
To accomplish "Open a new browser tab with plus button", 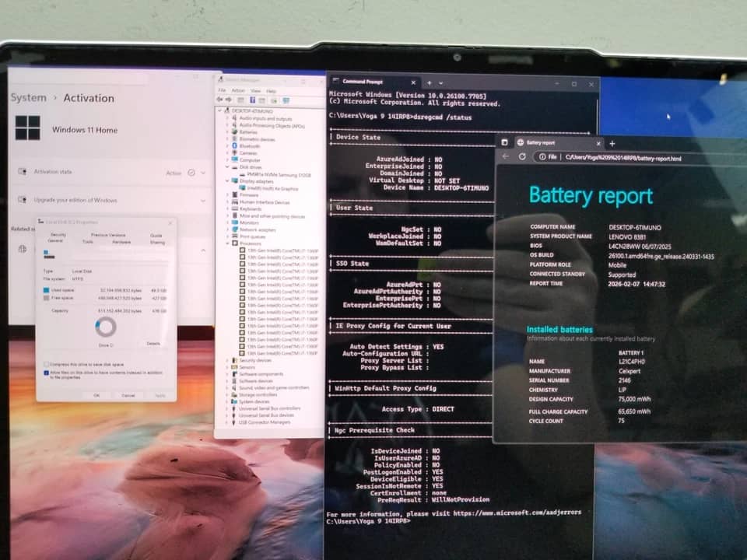I will pos(612,143).
